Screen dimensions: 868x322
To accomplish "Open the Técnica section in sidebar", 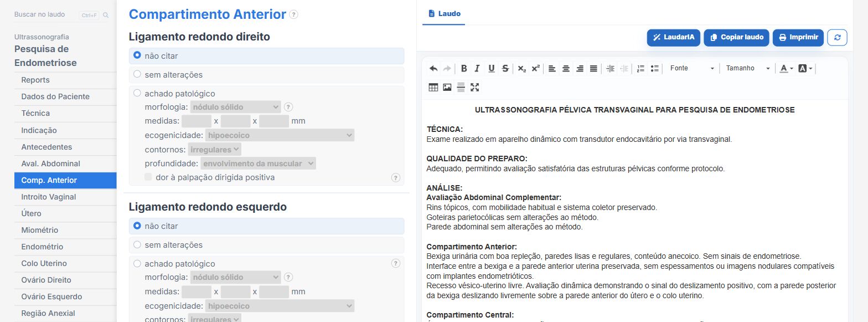I will pos(65,113).
